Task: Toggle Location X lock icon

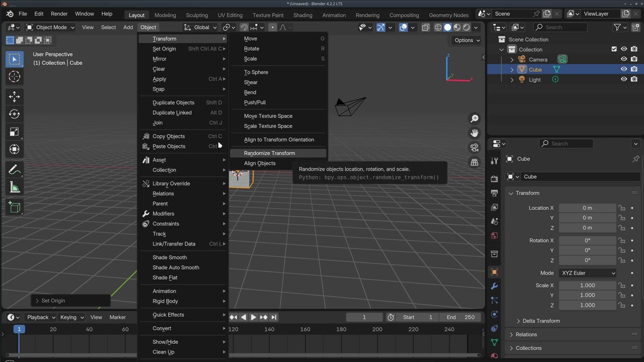Action: [622, 208]
